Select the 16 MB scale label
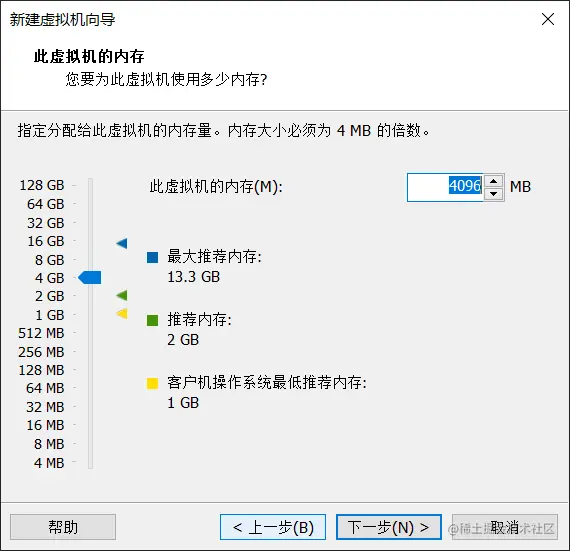 click(45, 425)
